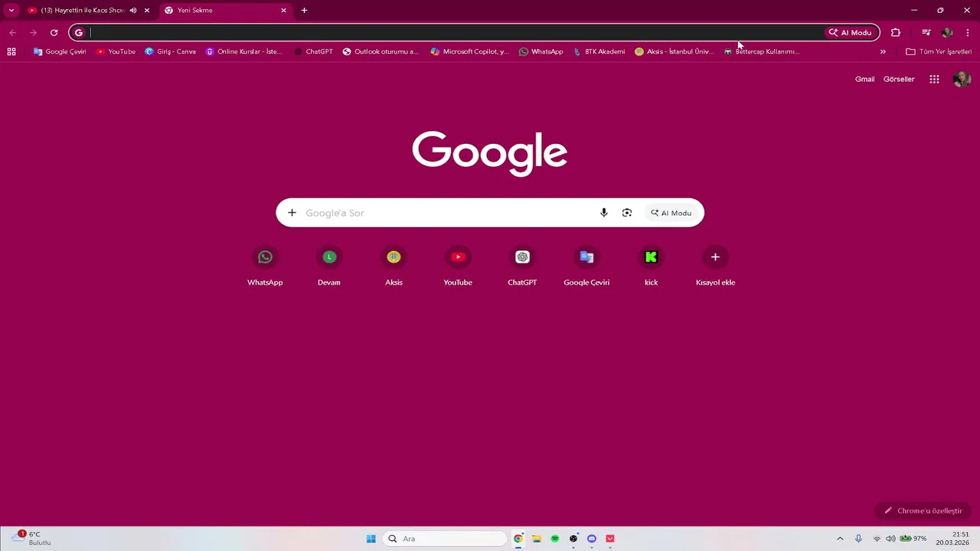980x551 pixels.
Task: Open File Explorer from the taskbar
Action: coord(537,539)
